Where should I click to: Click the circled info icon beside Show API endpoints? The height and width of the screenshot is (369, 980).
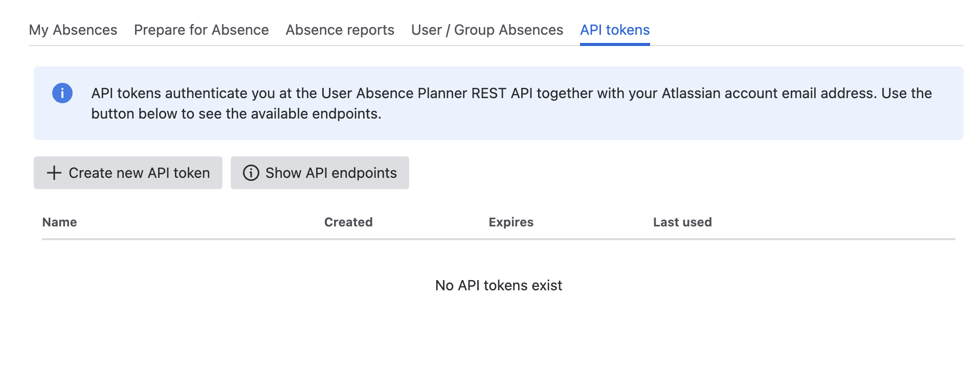pos(251,173)
